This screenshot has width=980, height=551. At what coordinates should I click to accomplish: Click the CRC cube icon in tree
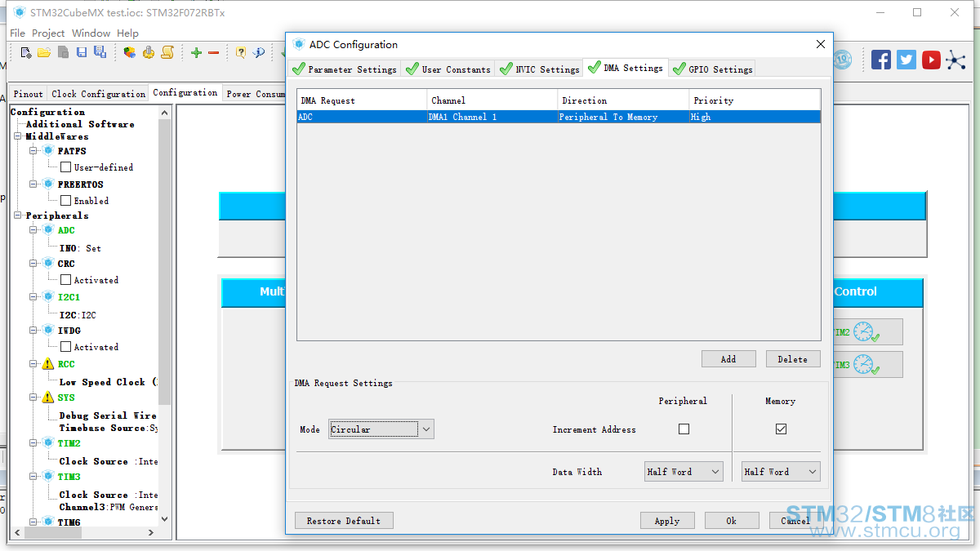pos(48,264)
